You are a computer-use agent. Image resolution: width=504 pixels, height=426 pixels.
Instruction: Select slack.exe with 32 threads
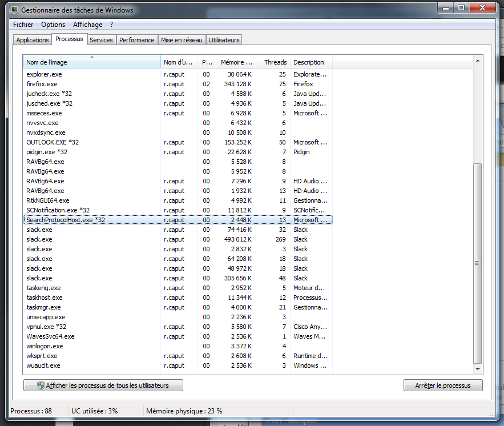178,230
